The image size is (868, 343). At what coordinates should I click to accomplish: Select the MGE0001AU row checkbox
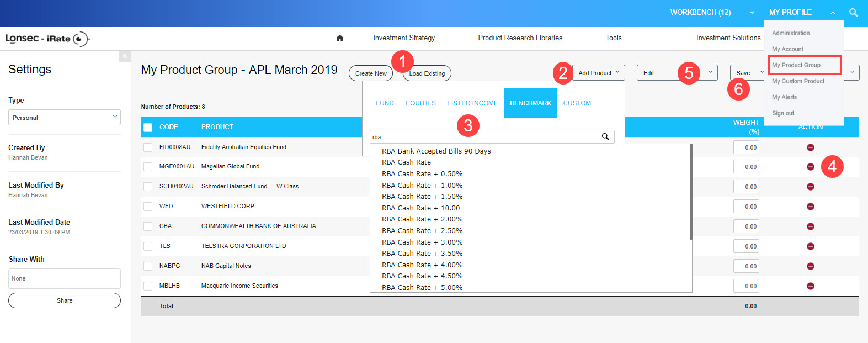coord(148,167)
